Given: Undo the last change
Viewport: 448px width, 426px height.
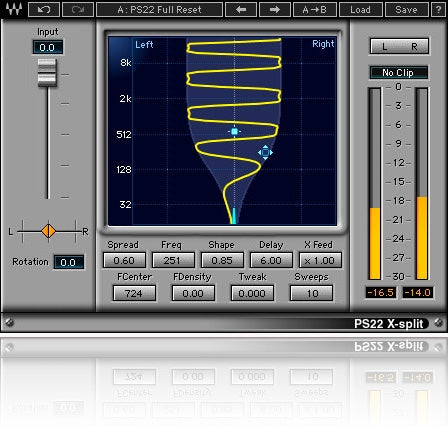Looking at the screenshot, I should [x=44, y=10].
